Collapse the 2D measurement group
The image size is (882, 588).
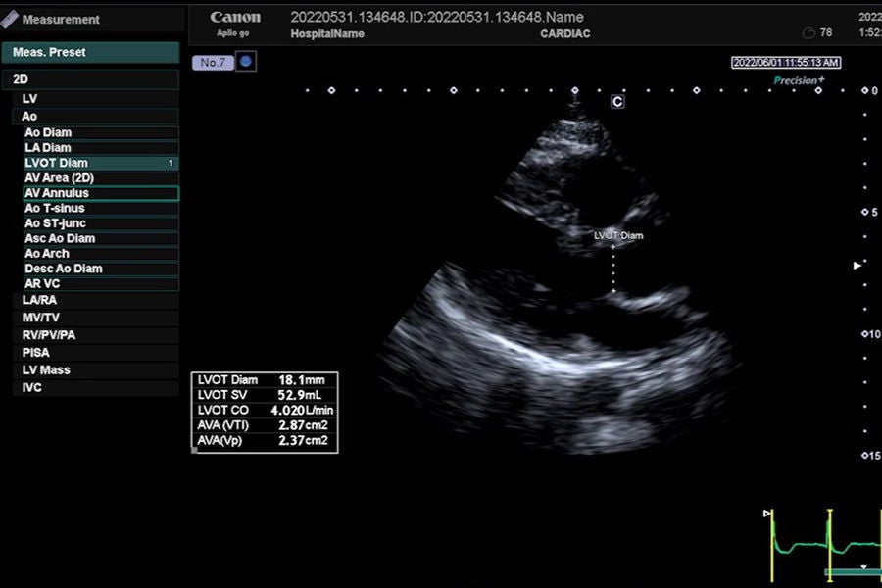tap(90, 79)
